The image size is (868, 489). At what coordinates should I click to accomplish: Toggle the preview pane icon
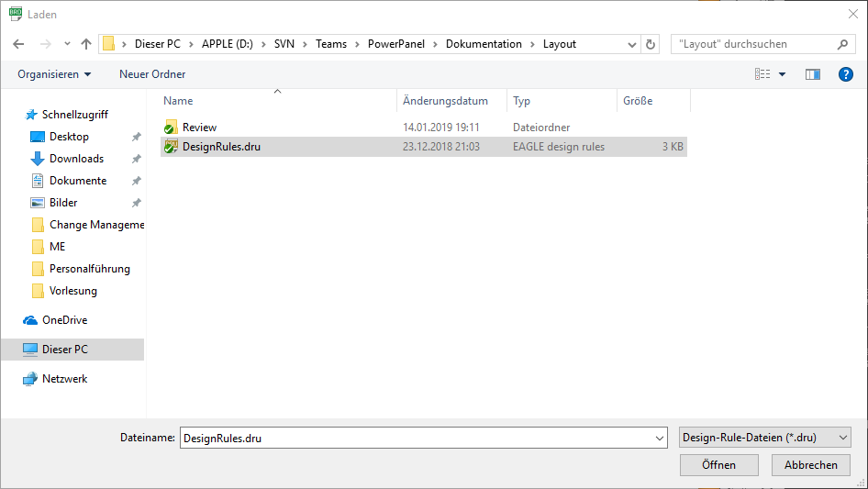coord(812,74)
